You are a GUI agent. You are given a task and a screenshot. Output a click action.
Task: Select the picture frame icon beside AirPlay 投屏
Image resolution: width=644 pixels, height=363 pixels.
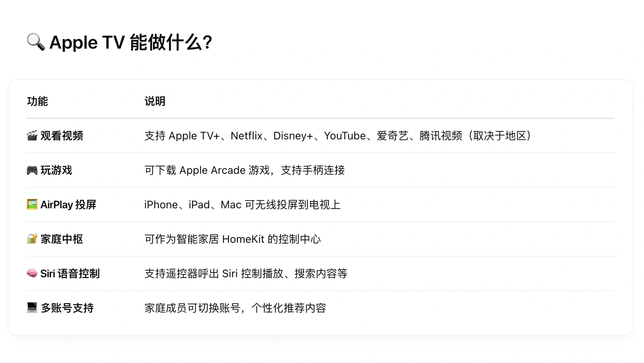pyautogui.click(x=32, y=205)
